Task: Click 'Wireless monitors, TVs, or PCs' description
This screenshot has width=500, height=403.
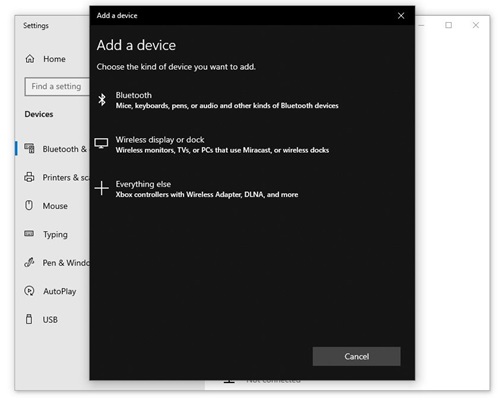Action: (x=222, y=150)
